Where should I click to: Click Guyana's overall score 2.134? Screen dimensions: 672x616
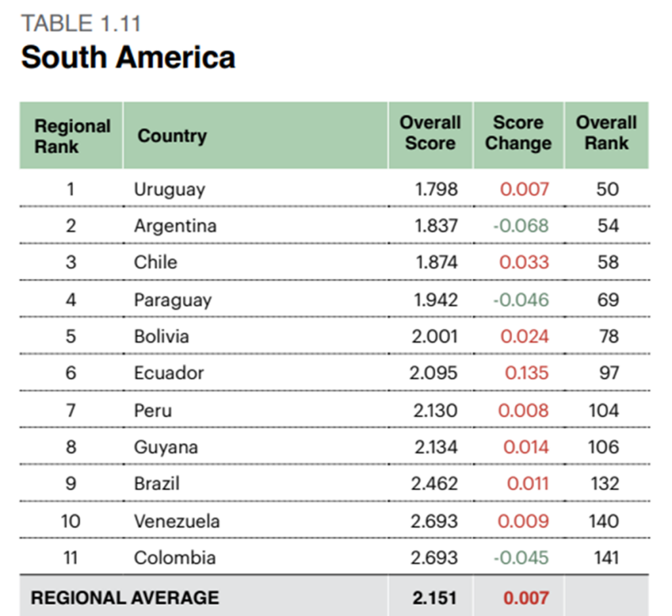point(436,447)
